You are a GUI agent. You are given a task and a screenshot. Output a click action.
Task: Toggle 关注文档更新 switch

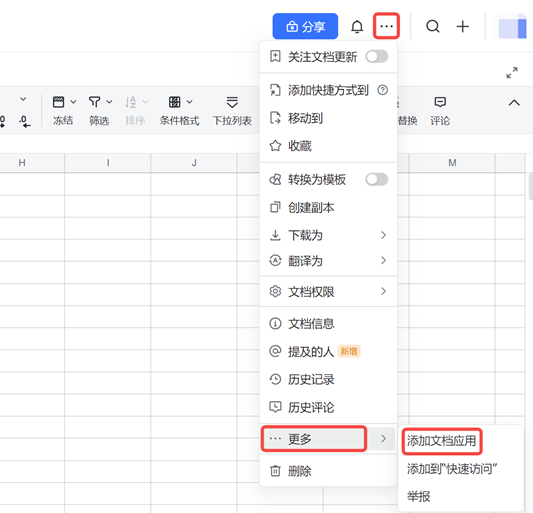click(377, 56)
